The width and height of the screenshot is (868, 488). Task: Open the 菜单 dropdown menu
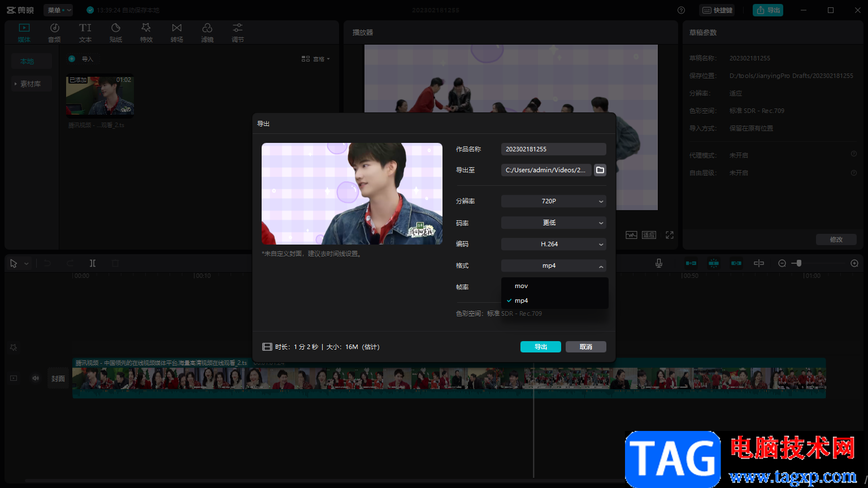[58, 10]
